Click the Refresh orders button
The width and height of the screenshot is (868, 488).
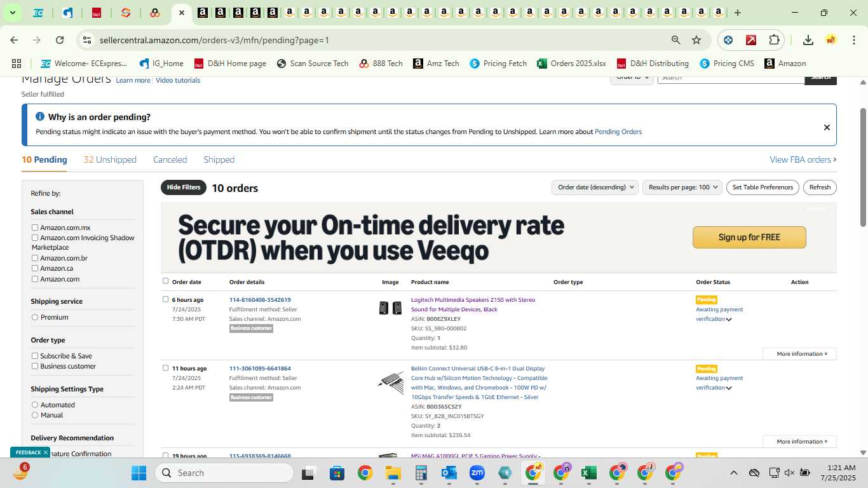[x=820, y=187]
